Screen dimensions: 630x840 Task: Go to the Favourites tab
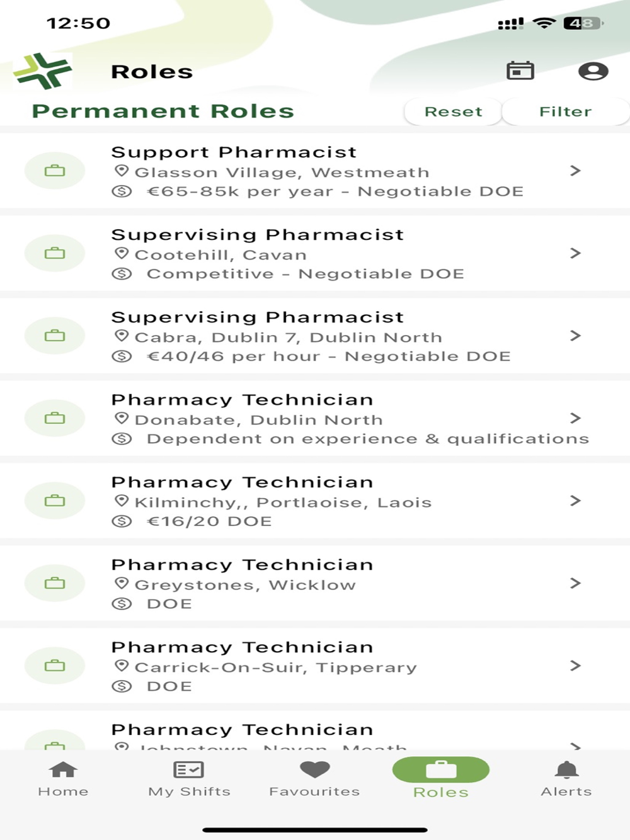(x=314, y=778)
